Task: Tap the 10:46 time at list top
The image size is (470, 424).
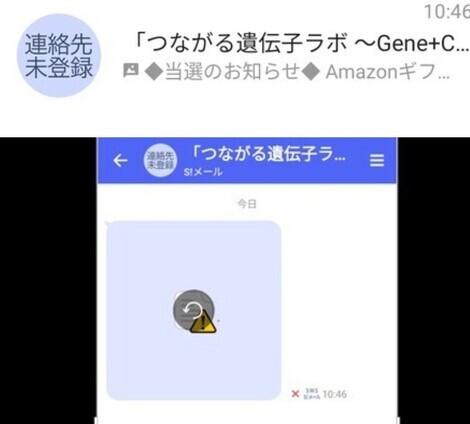Action: 447,12
